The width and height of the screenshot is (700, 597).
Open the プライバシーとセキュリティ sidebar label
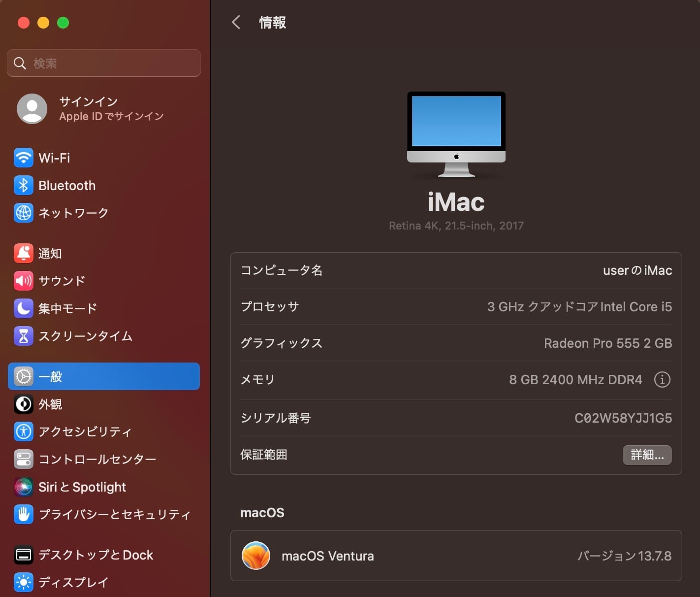[x=115, y=514]
